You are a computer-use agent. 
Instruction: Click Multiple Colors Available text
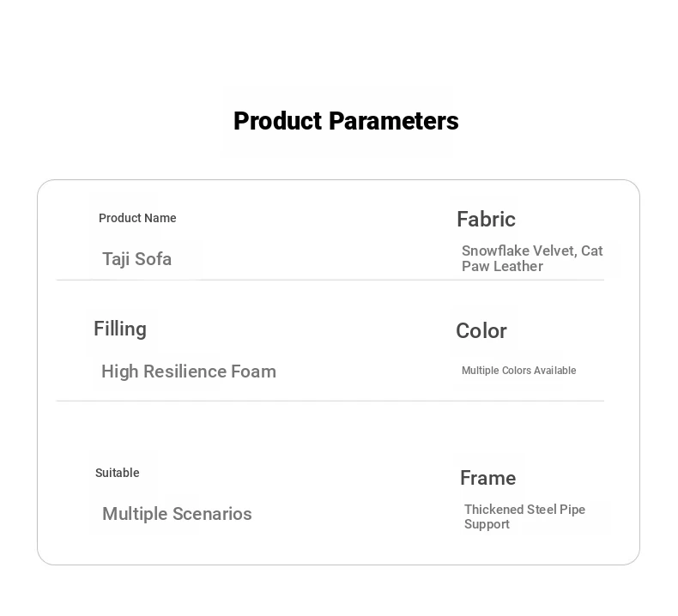pos(519,371)
